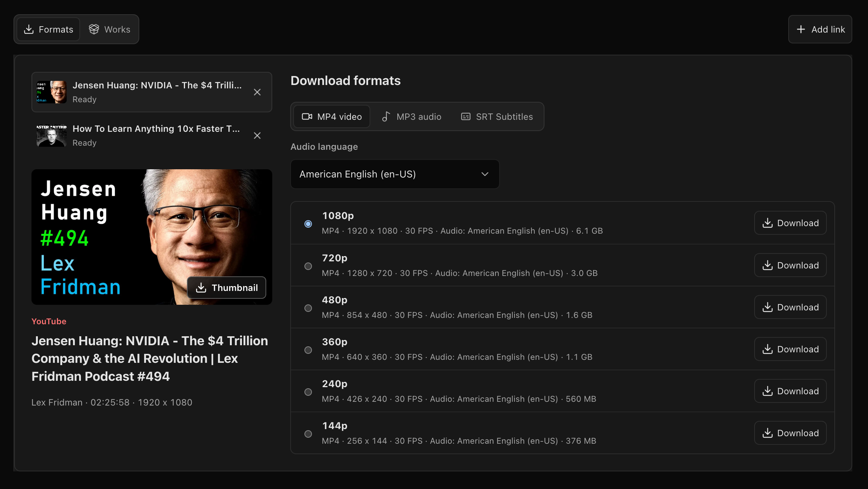Download the 480p 1.6 GB version
868x489 pixels.
tap(790, 307)
